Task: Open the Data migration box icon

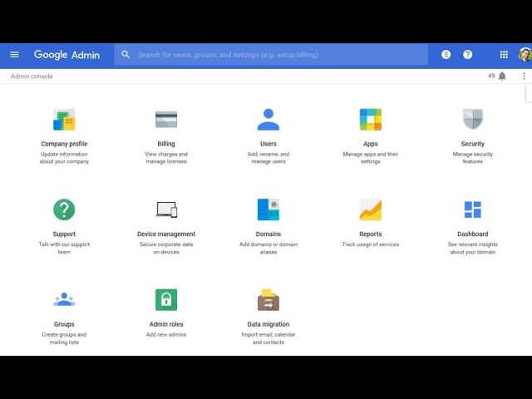Action: click(268, 299)
